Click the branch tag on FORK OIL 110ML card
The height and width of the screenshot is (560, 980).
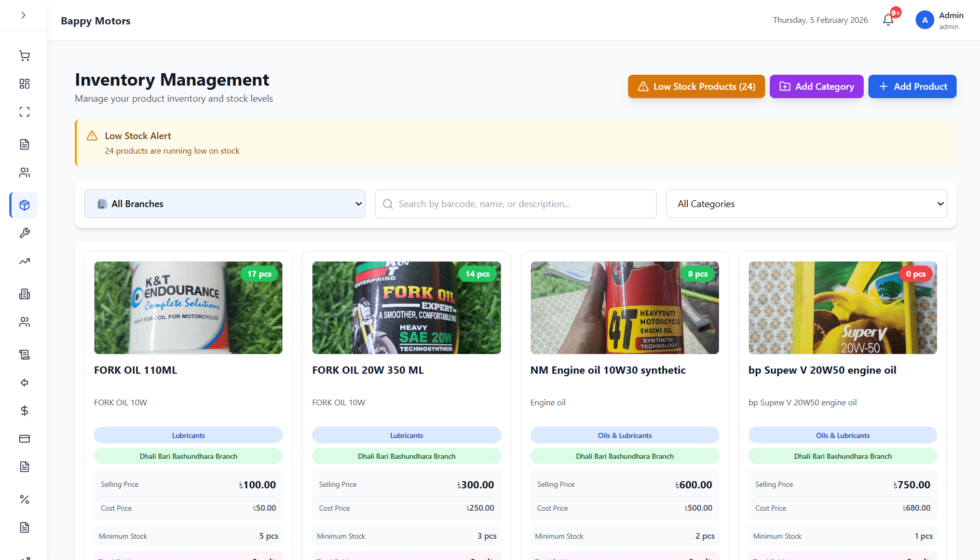pos(188,456)
